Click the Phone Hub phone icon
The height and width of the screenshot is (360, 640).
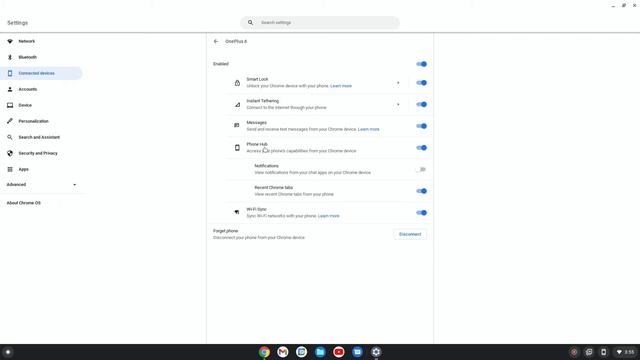[237, 148]
